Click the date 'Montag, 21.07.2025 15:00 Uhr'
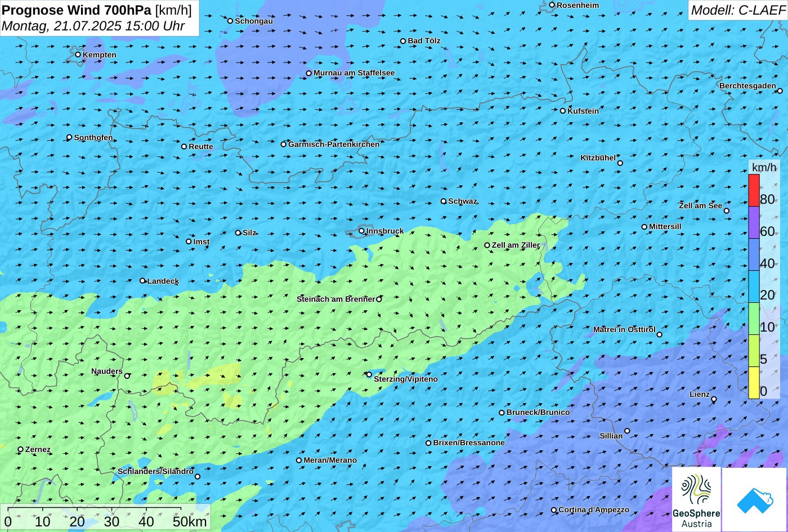The height and width of the screenshot is (532, 788). [x=93, y=25]
